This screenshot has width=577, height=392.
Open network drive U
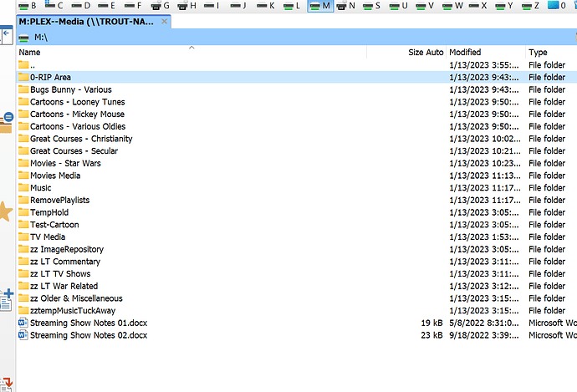pyautogui.click(x=399, y=6)
